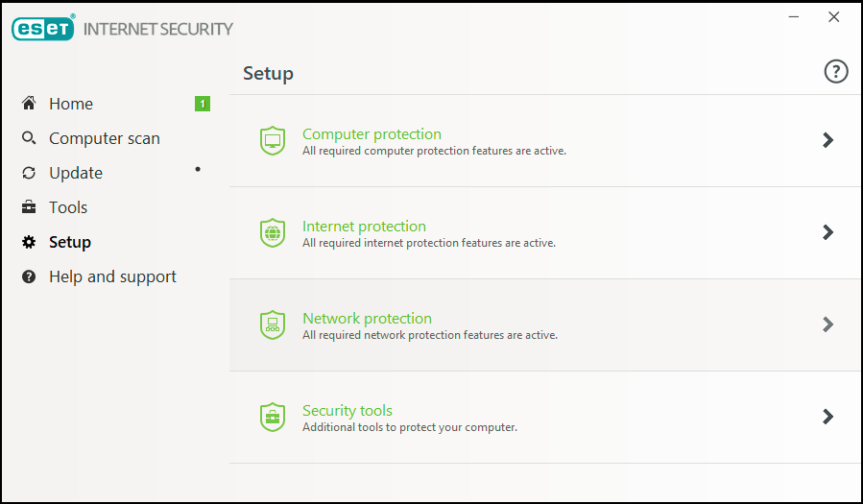The image size is (863, 504).
Task: Open the Help and support menu item
Action: (x=112, y=276)
